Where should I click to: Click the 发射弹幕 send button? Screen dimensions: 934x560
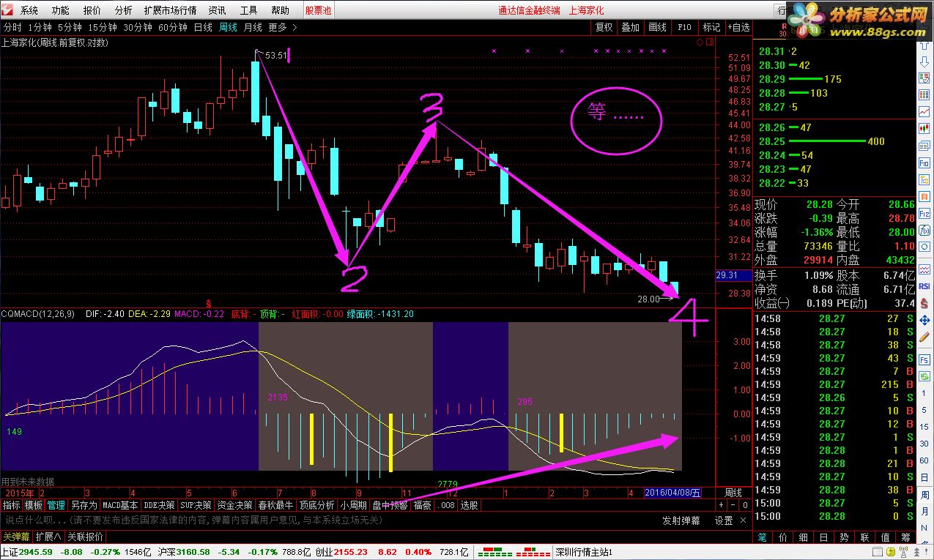point(681,520)
